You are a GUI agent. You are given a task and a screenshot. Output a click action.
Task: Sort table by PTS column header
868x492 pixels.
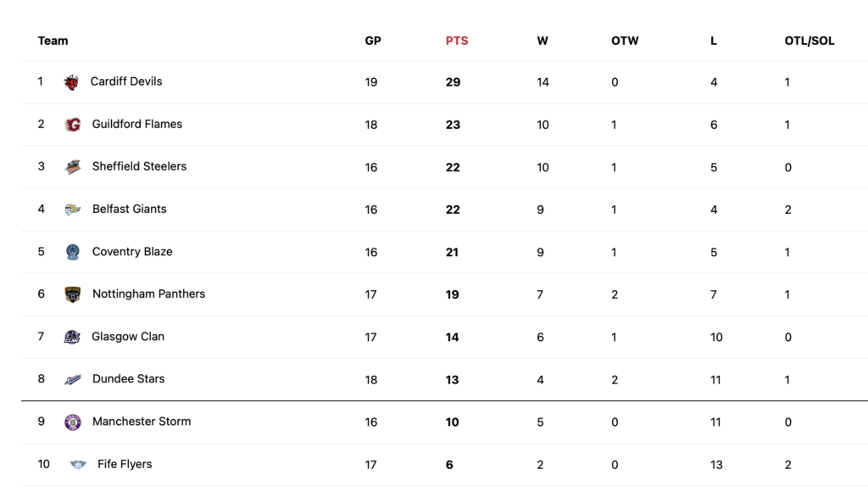pos(457,41)
